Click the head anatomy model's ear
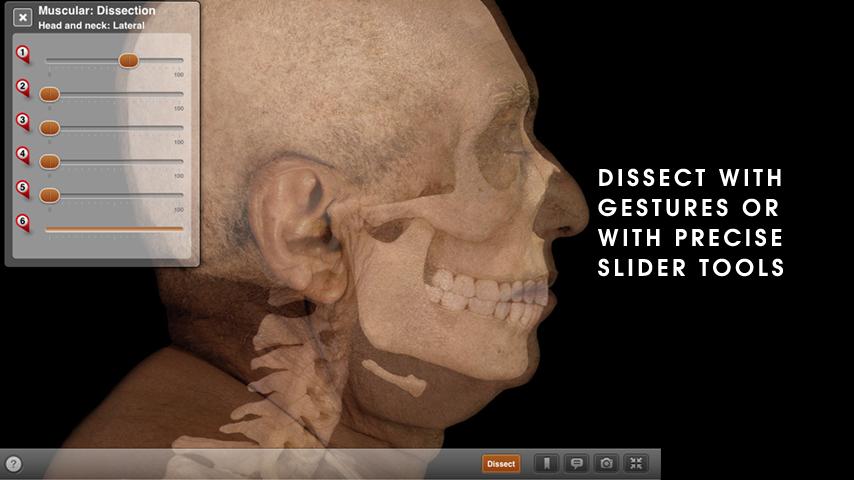 click(x=297, y=229)
